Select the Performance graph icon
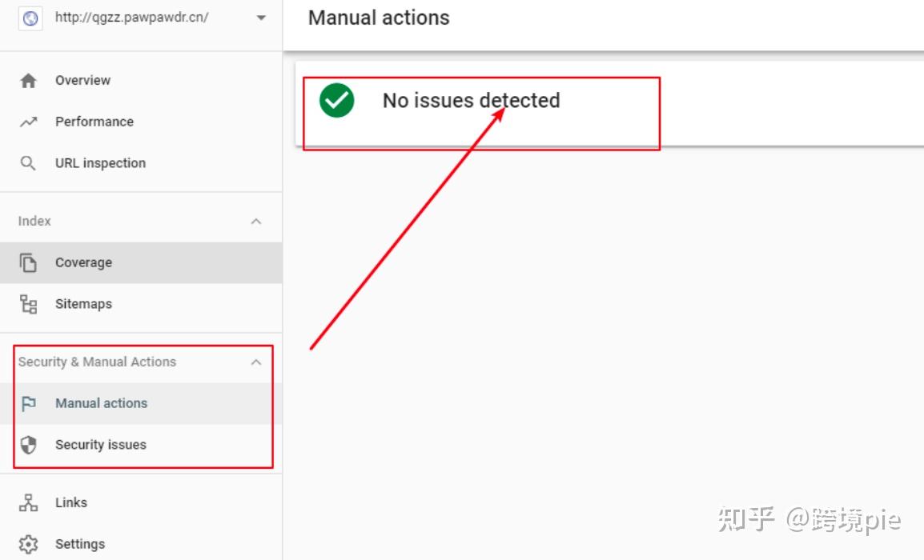 click(x=28, y=122)
